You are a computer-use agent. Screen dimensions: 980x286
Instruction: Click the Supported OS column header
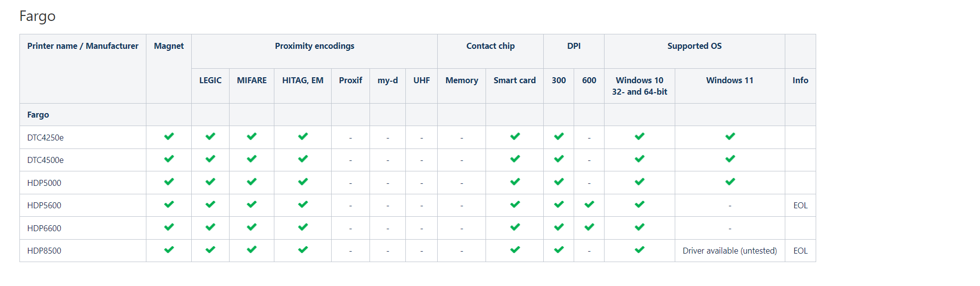pos(694,46)
